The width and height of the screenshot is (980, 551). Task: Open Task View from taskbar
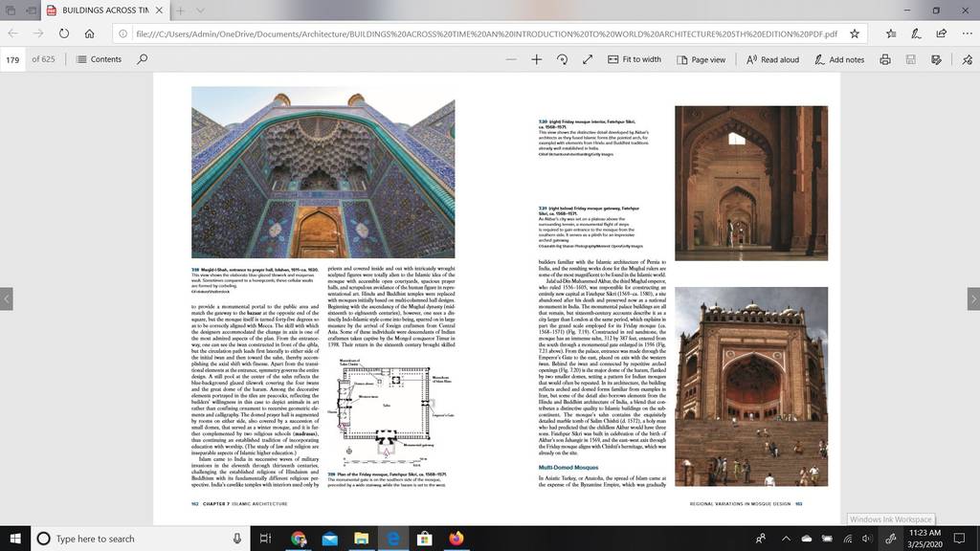pyautogui.click(x=265, y=539)
